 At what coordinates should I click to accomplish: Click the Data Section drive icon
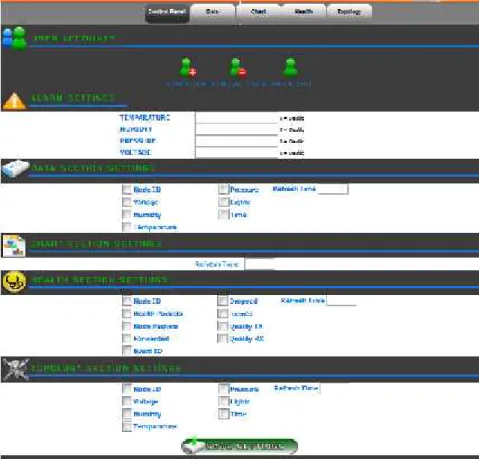15,169
